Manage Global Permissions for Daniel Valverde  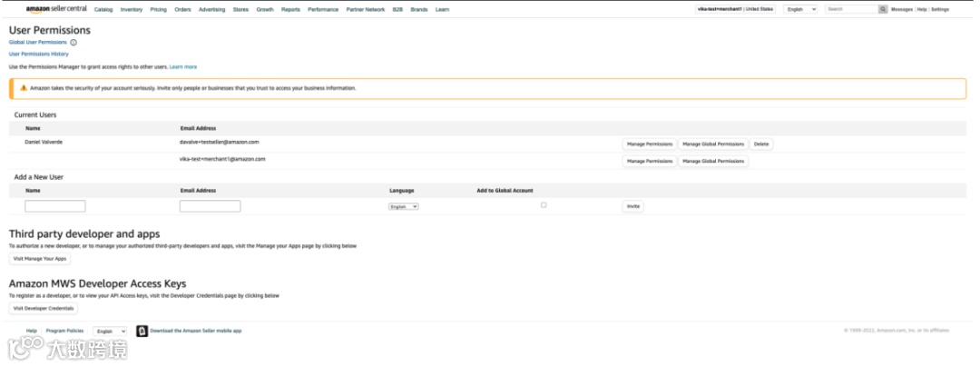(x=713, y=144)
